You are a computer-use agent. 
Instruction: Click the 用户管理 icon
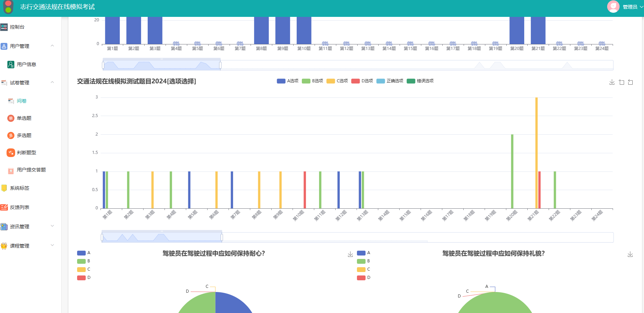(x=4, y=46)
